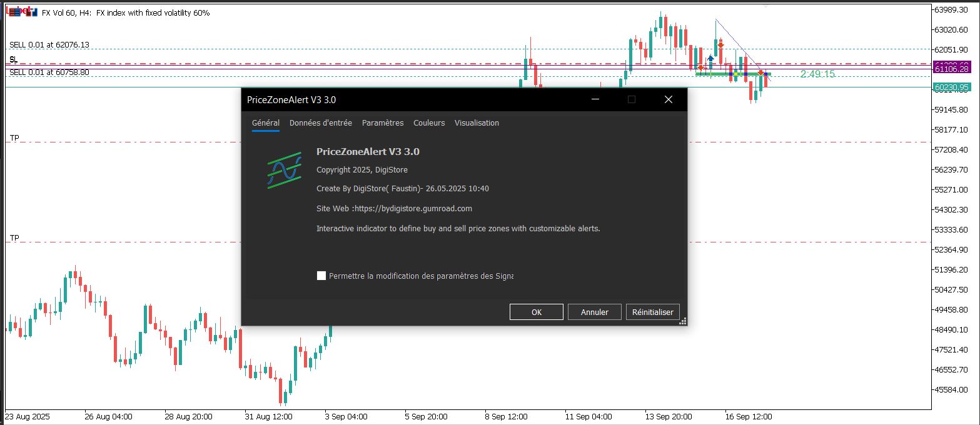Select the lower TP line label
980x425 pixels.
14,238
